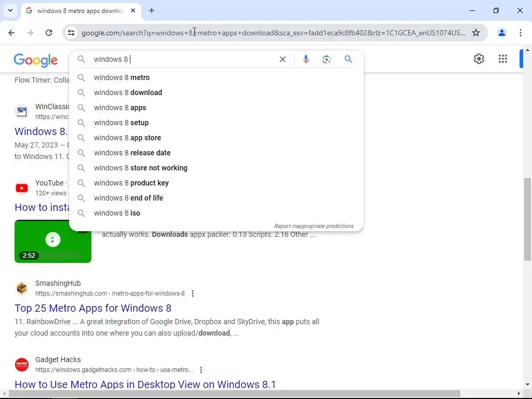Choose 'windows 8 iso' suggestion

[216, 212]
